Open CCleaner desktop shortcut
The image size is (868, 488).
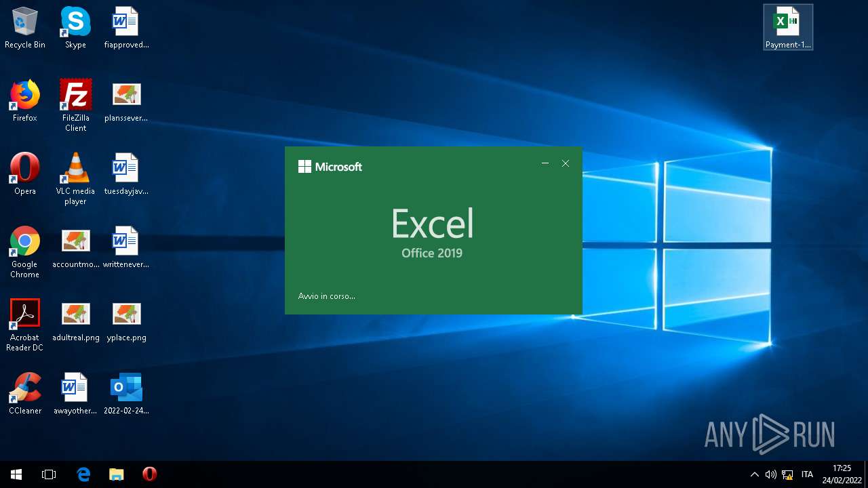click(25, 394)
